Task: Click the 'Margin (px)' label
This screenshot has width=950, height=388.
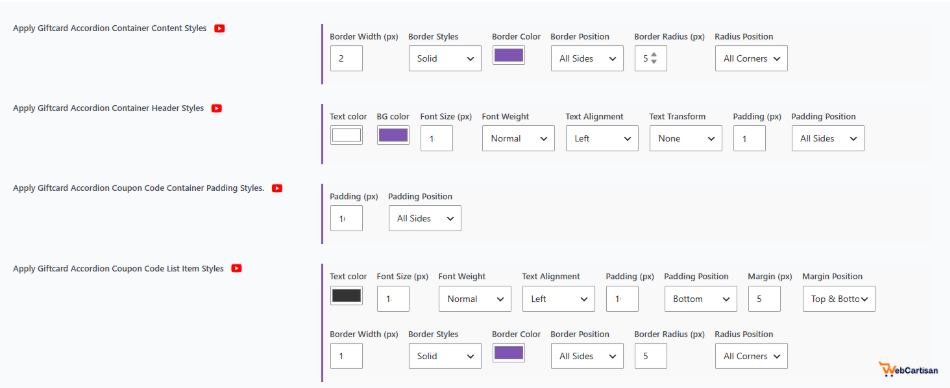Action: 770,276
